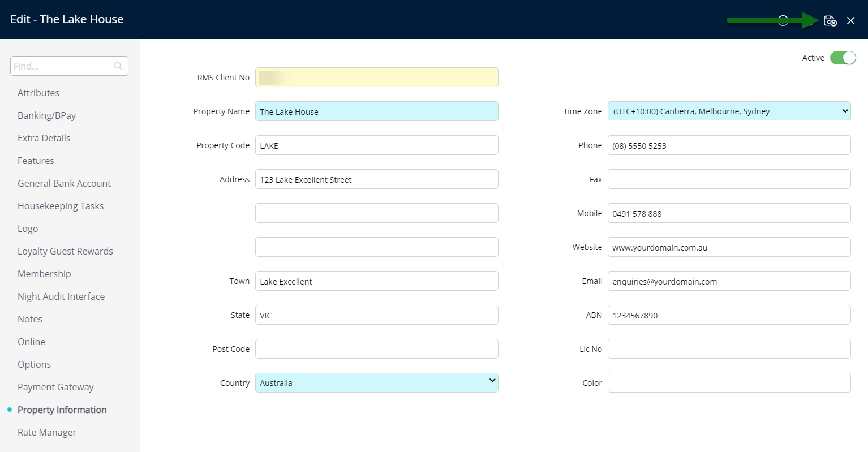Open the Options section
868x452 pixels.
pyautogui.click(x=34, y=364)
